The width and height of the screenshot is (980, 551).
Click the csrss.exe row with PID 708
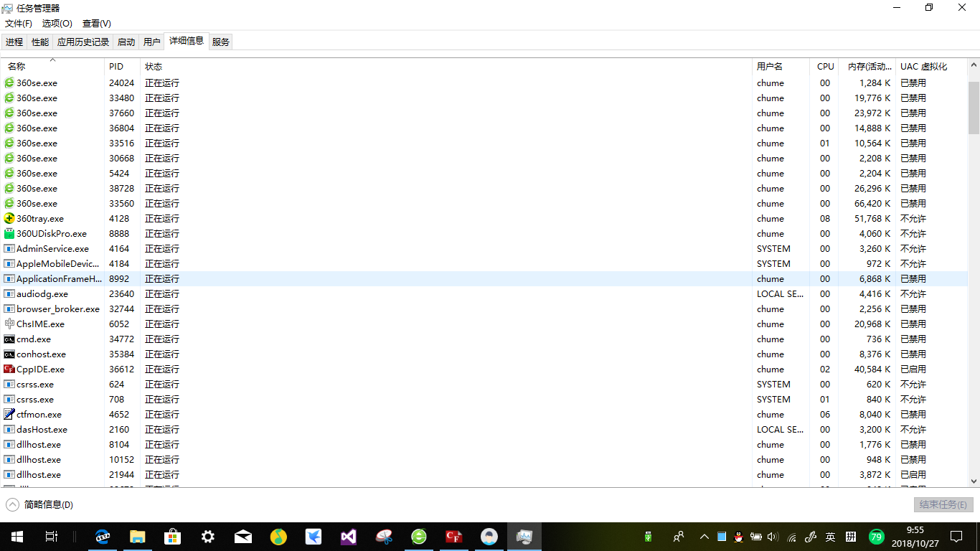[484, 399]
